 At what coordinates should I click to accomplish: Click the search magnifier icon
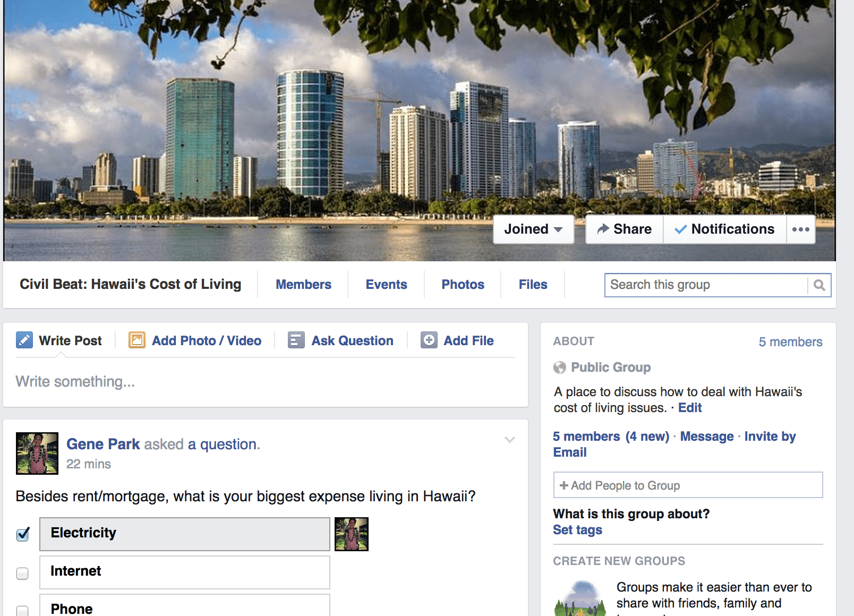click(819, 285)
